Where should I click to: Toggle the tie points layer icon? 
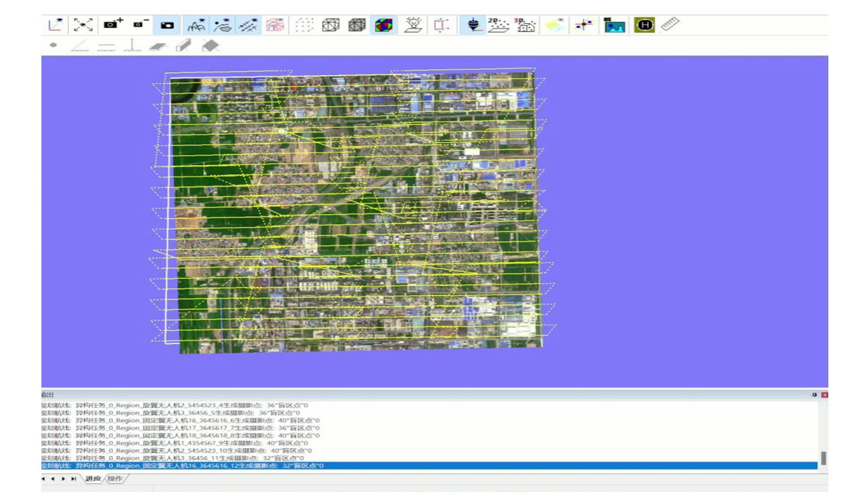coord(248,25)
